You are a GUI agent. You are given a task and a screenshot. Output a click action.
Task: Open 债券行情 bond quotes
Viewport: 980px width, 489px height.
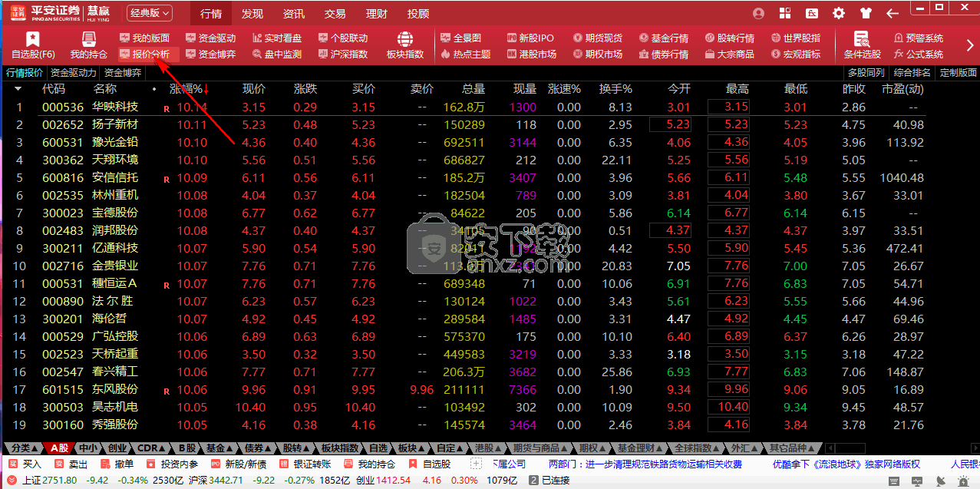(663, 55)
